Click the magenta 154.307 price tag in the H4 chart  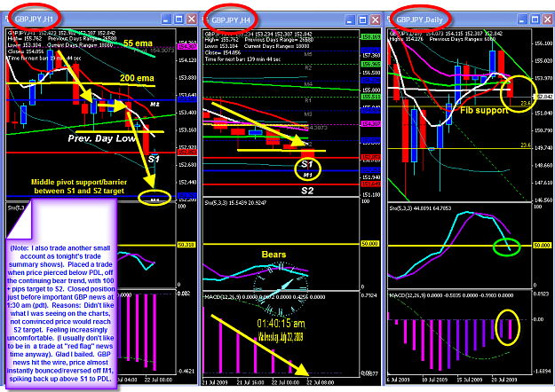coord(370,124)
